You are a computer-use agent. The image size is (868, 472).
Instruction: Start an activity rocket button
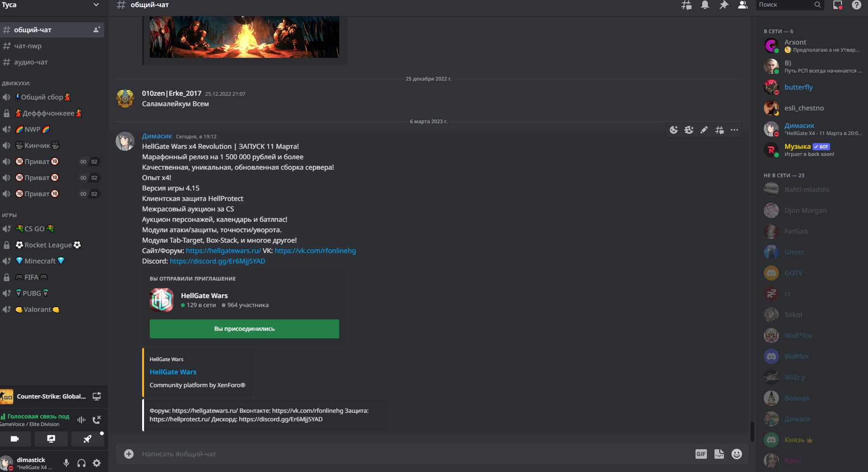coord(88,439)
